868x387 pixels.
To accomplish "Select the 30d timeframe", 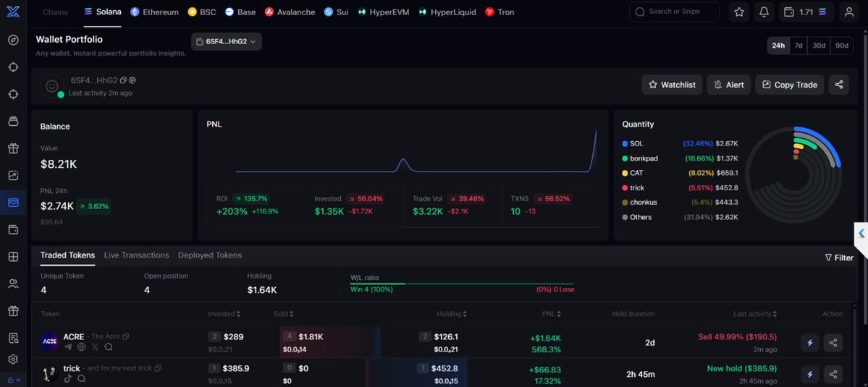I will click(819, 46).
